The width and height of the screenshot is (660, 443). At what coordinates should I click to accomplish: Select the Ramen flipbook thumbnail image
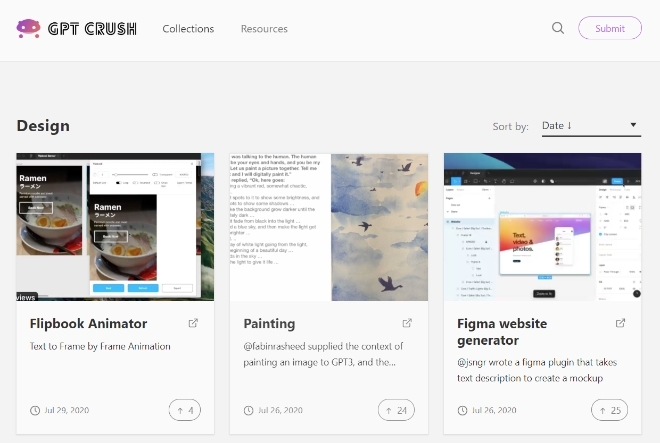tap(115, 227)
